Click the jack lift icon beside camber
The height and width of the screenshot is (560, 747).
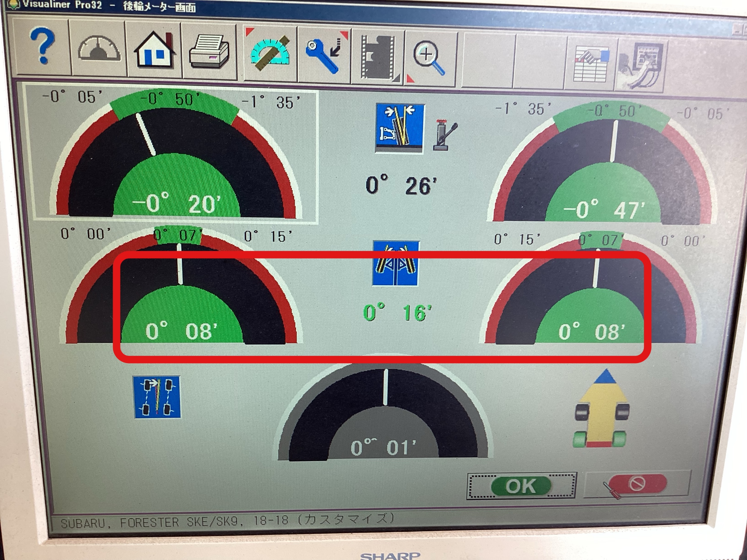(444, 134)
